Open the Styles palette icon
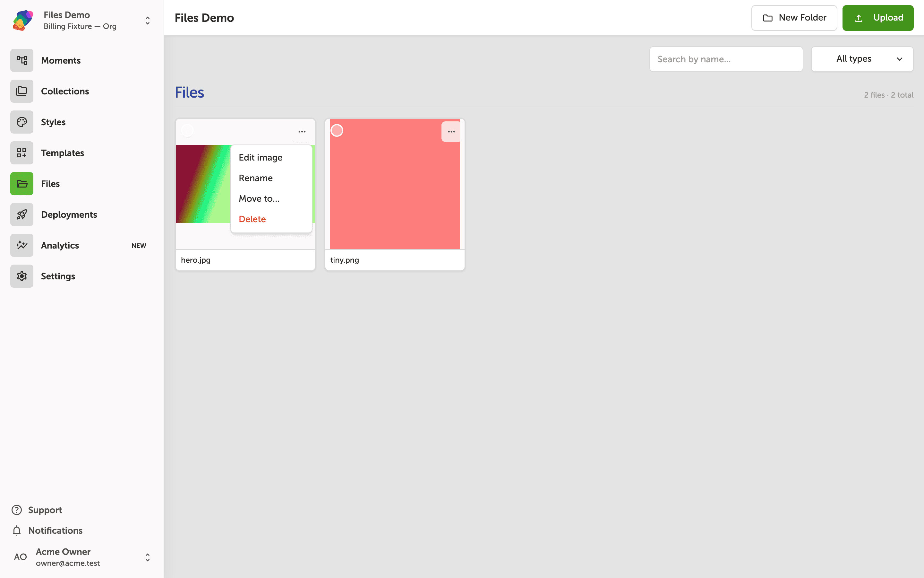The image size is (924, 578). (x=22, y=122)
